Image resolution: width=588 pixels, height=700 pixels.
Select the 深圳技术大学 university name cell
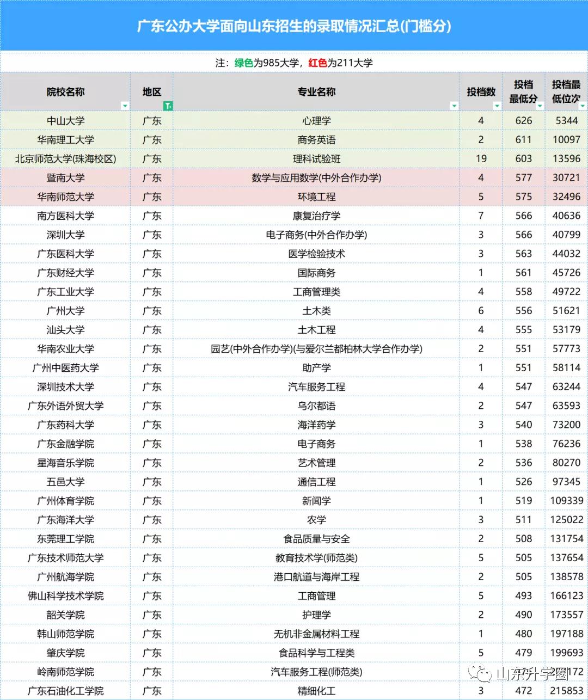click(x=65, y=386)
